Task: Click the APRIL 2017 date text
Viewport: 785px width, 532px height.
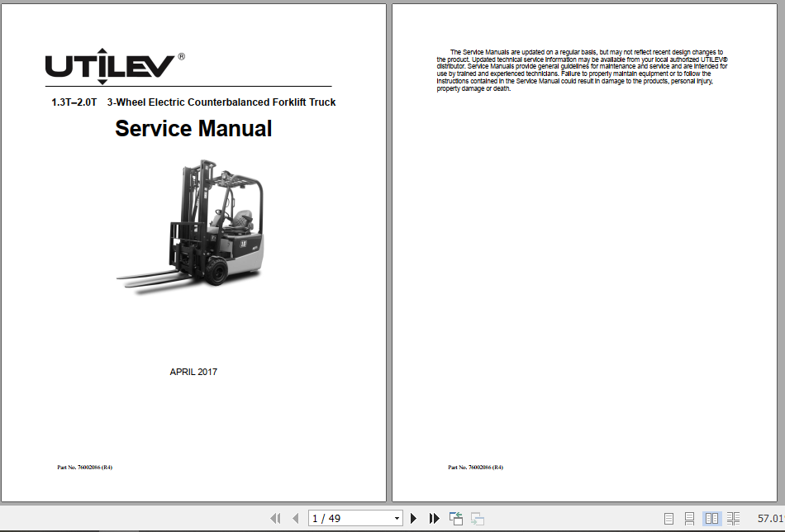Action: coord(193,372)
